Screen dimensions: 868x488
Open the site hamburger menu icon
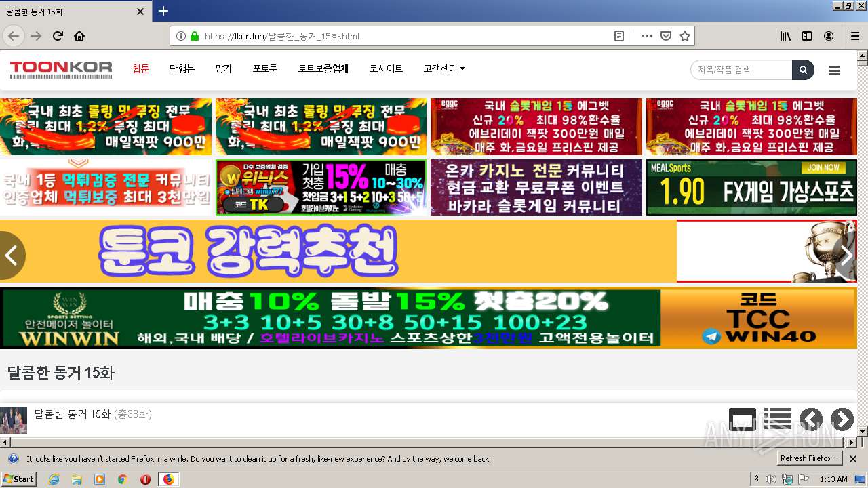coord(835,70)
